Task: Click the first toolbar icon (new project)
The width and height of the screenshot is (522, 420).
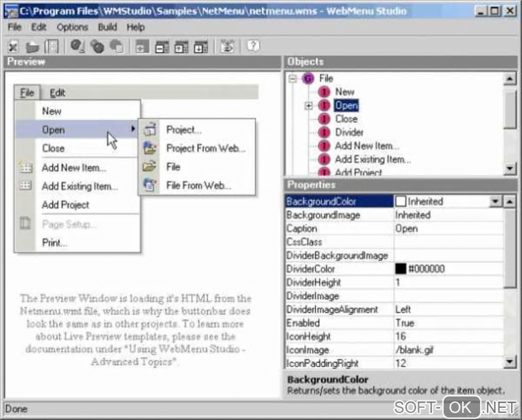Action: coord(13,47)
